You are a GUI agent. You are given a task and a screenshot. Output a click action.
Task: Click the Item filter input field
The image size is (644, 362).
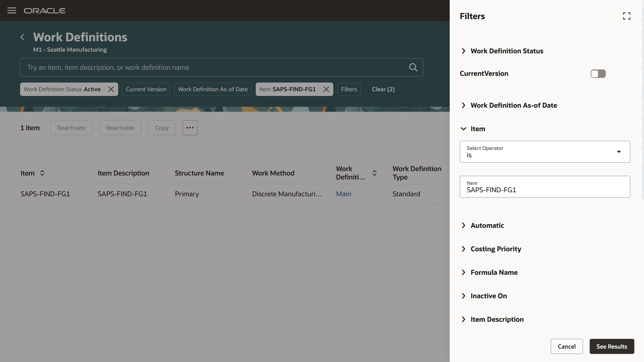pos(545,187)
